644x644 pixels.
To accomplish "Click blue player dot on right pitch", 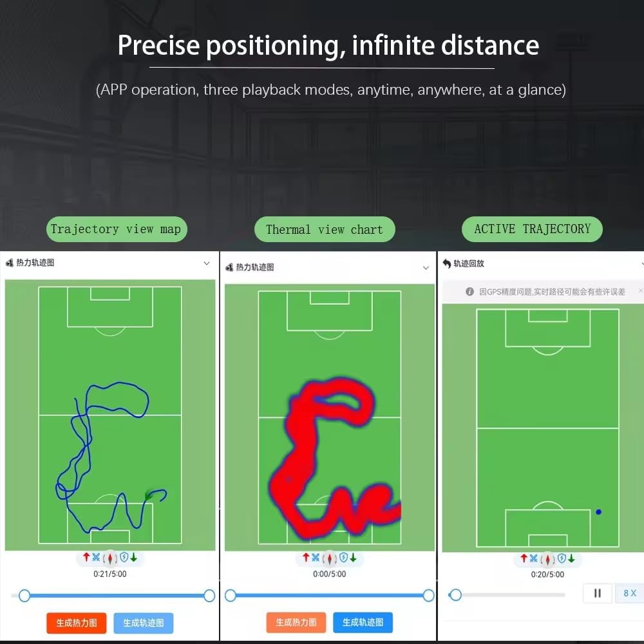I will click(x=598, y=512).
